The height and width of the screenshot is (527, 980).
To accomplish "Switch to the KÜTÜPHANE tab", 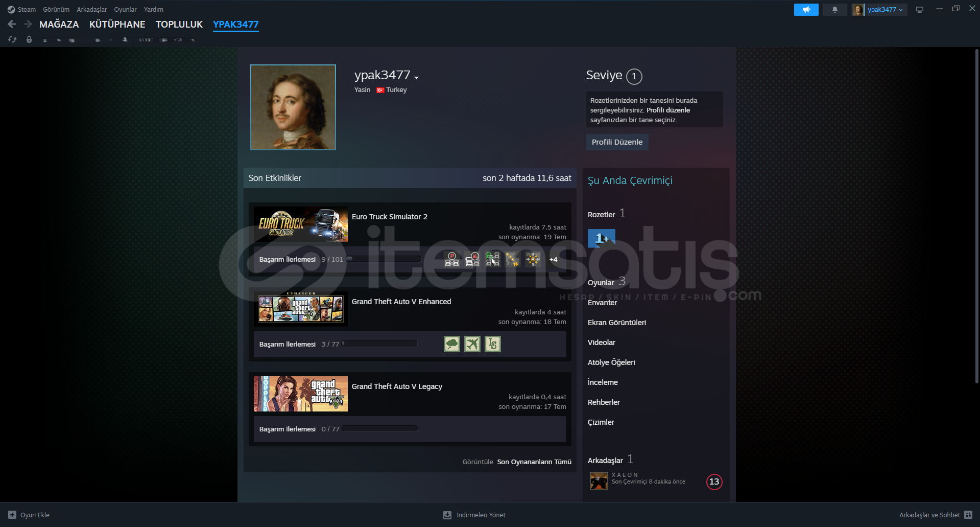I will [x=117, y=24].
